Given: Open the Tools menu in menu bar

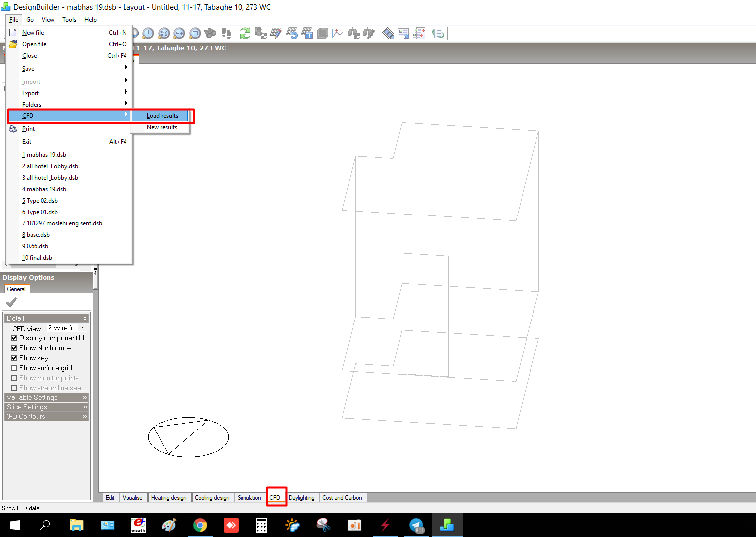Looking at the screenshot, I should click(69, 20).
